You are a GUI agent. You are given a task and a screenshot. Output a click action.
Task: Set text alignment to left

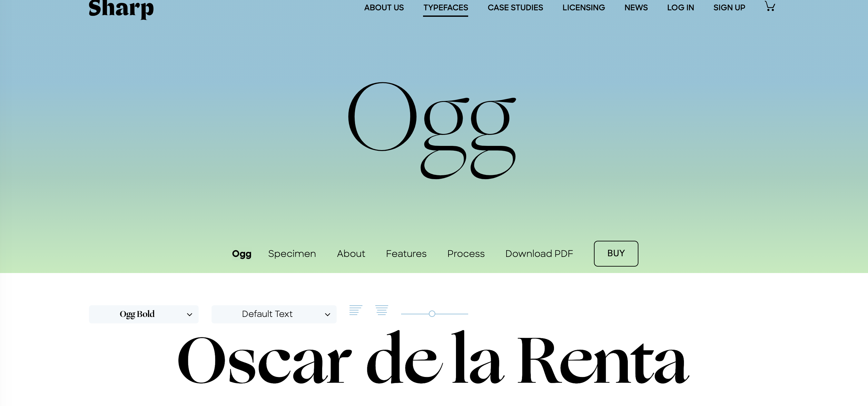(x=356, y=310)
